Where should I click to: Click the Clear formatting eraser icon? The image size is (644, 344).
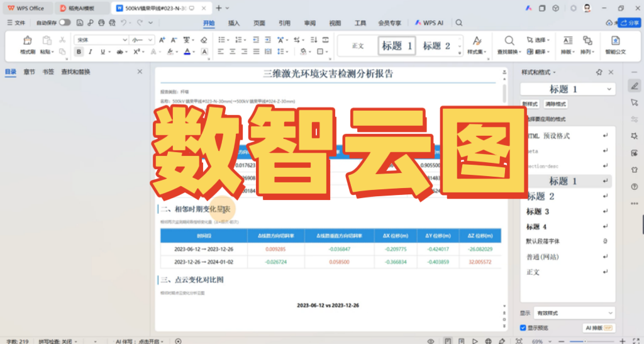[x=204, y=40]
